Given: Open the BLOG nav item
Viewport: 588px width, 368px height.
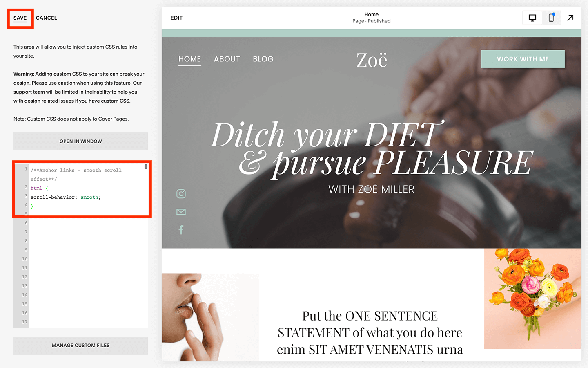Looking at the screenshot, I should pyautogui.click(x=263, y=59).
